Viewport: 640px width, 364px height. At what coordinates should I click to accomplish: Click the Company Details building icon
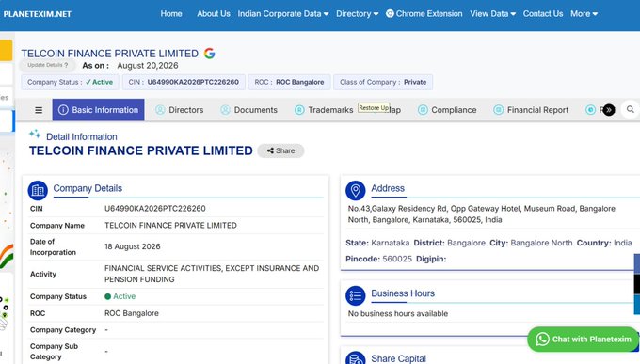coord(38,190)
